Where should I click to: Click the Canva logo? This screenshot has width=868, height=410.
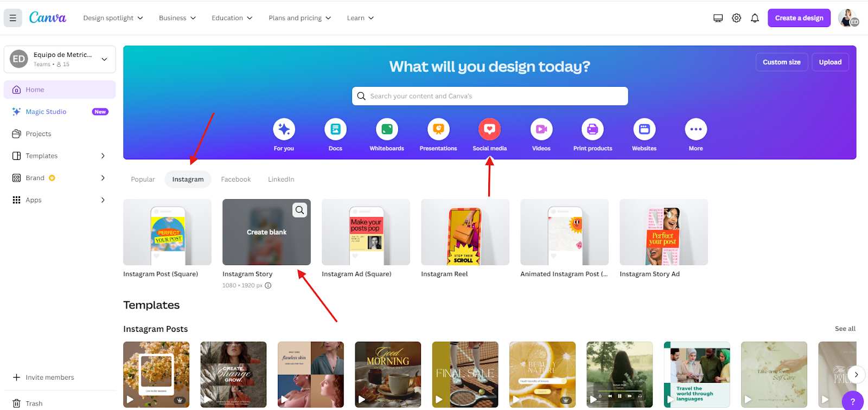(48, 18)
